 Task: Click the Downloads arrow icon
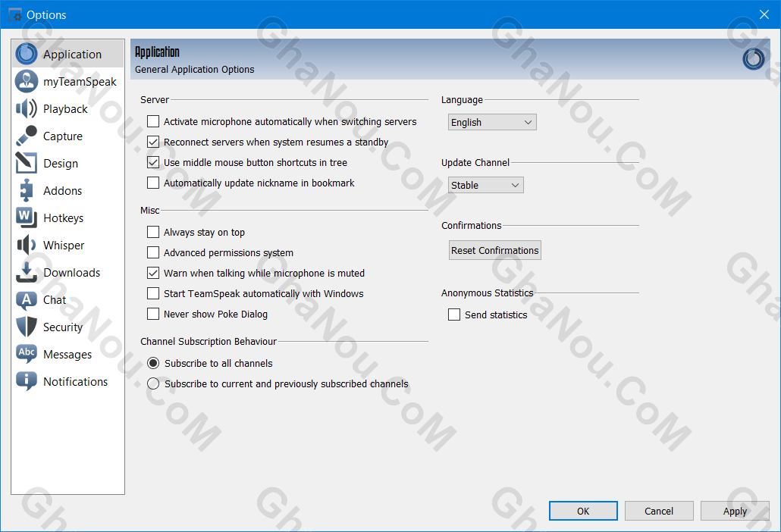[26, 273]
